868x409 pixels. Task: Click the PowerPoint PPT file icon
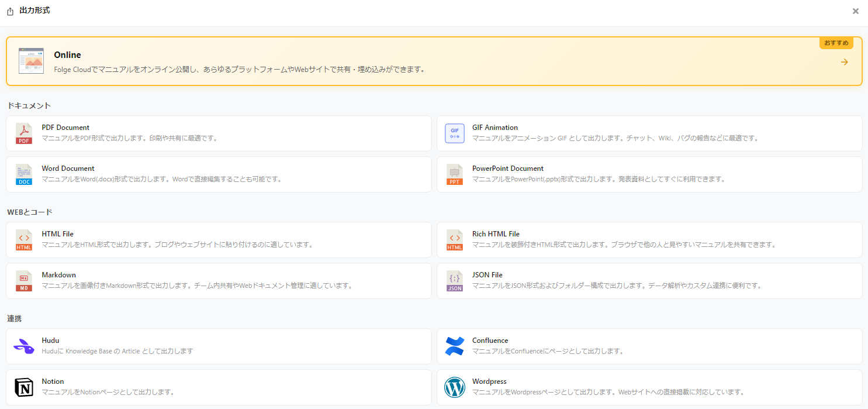click(x=455, y=175)
